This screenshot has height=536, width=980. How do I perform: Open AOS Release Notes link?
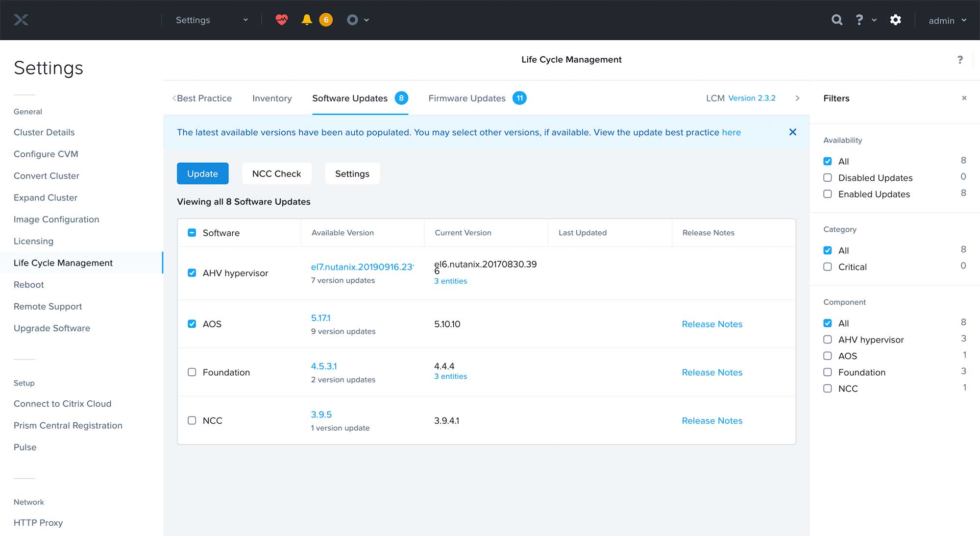[712, 324]
